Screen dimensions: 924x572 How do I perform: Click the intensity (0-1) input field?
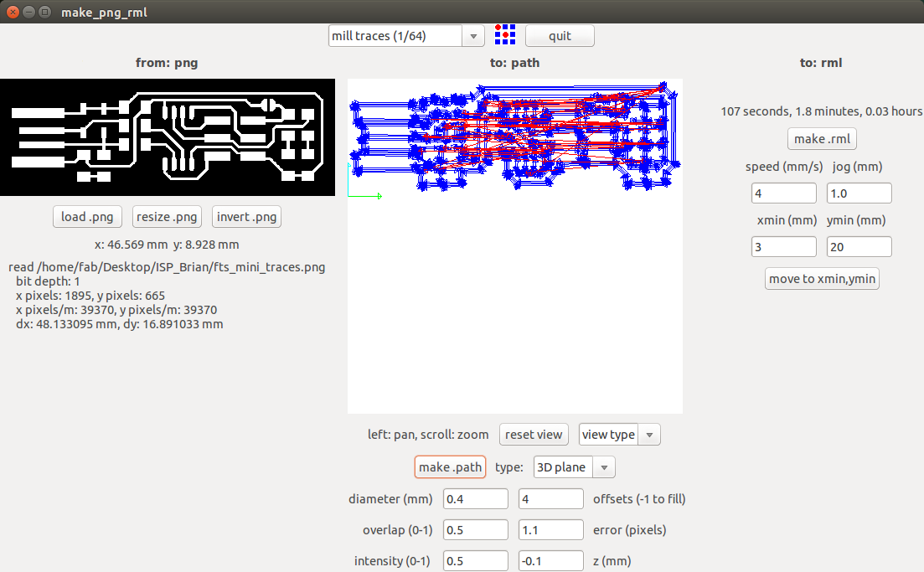coord(476,561)
